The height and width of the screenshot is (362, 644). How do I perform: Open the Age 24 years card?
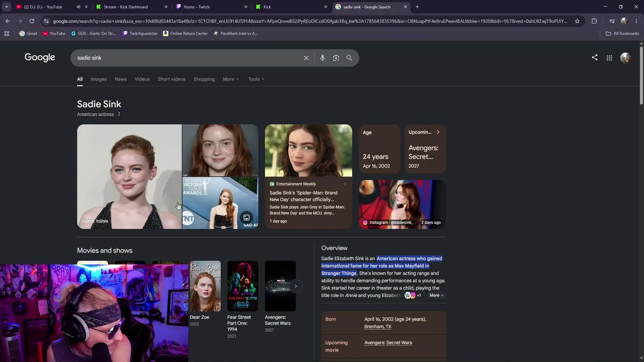379,149
